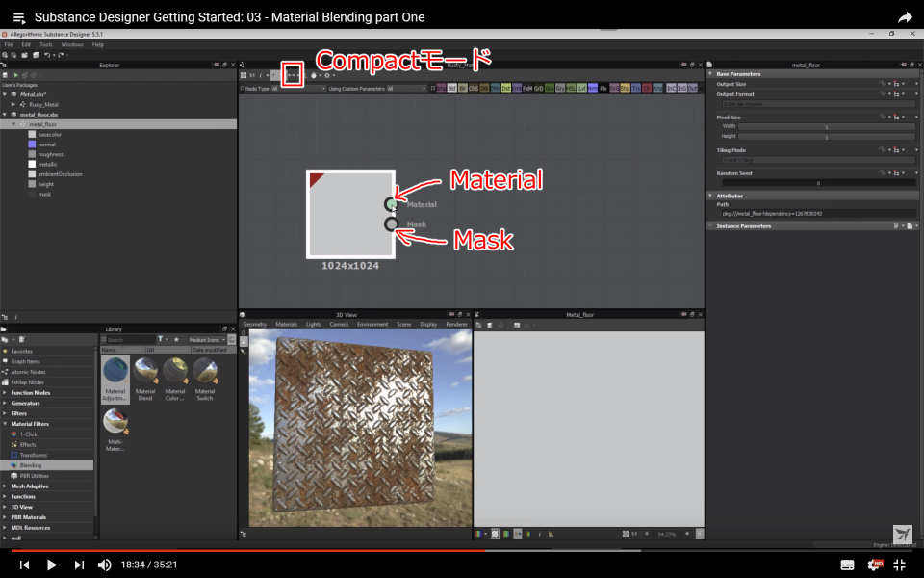This screenshot has width=924, height=578.
Task: Click the Nrm node shortcut button
Action: (592, 89)
